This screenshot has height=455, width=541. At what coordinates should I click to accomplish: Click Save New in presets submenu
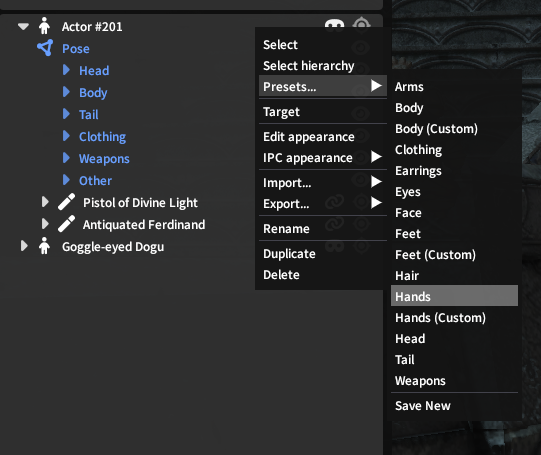click(x=454, y=406)
